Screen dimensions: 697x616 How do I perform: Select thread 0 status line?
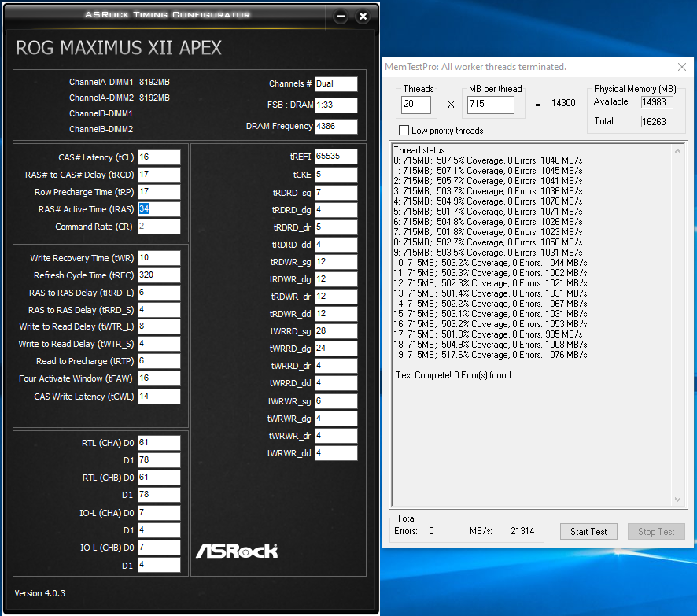click(488, 160)
